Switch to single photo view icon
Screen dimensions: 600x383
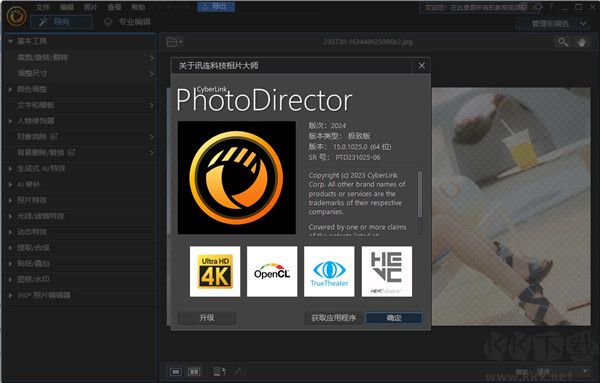[176, 371]
